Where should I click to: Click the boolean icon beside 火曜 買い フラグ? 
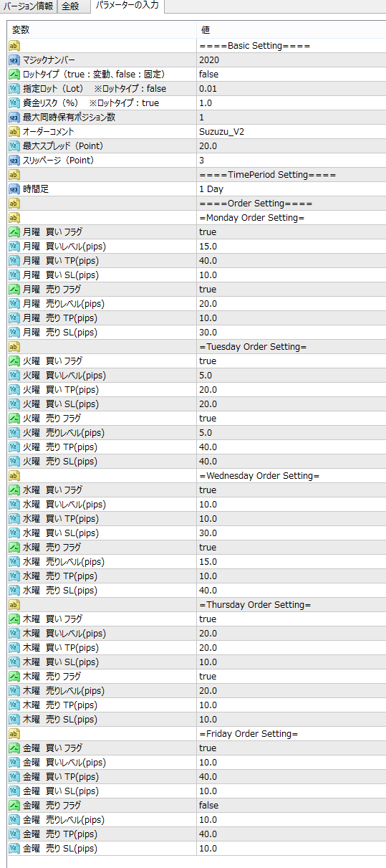click(x=14, y=361)
